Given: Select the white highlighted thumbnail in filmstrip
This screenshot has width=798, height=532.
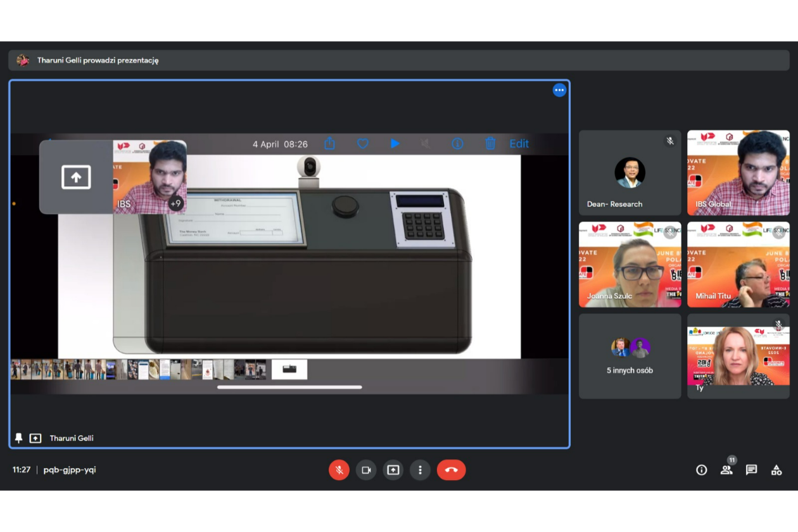Looking at the screenshot, I should coord(289,369).
